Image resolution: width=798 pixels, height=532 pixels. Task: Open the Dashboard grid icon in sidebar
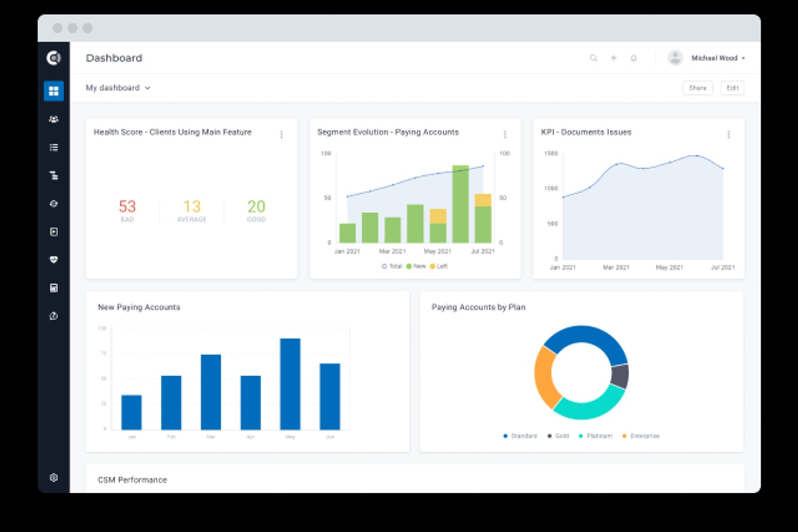(53, 91)
